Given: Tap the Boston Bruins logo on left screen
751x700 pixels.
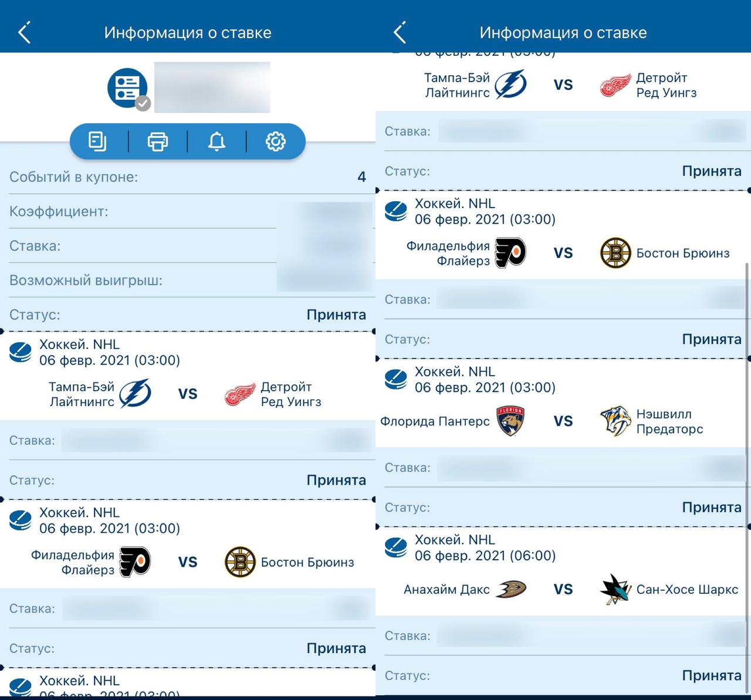Looking at the screenshot, I should [x=240, y=562].
